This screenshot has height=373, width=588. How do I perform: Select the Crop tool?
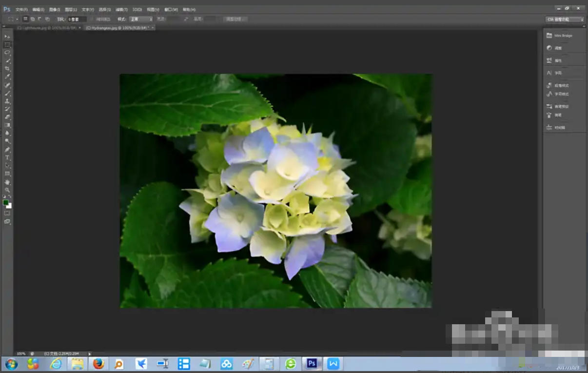[x=7, y=68]
